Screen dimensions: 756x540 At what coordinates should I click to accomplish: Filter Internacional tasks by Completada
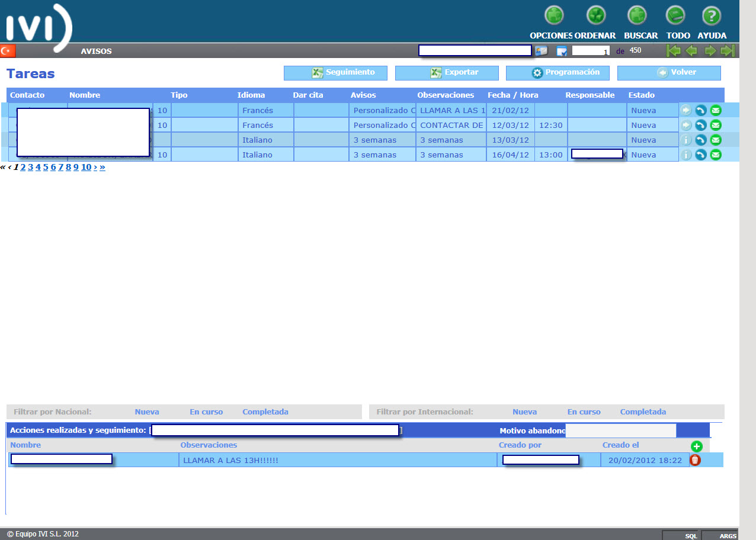click(x=643, y=412)
